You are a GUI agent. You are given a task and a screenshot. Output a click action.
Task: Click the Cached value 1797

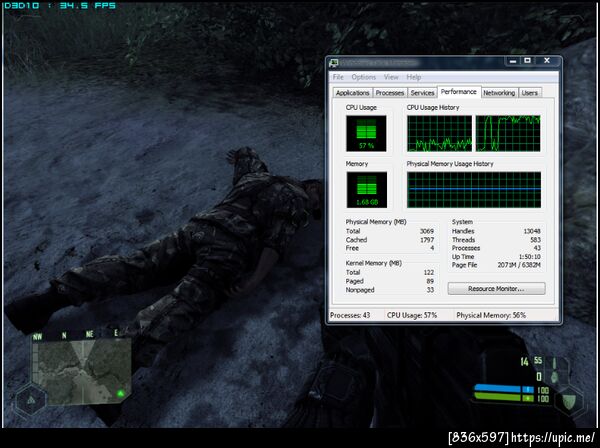click(427, 240)
